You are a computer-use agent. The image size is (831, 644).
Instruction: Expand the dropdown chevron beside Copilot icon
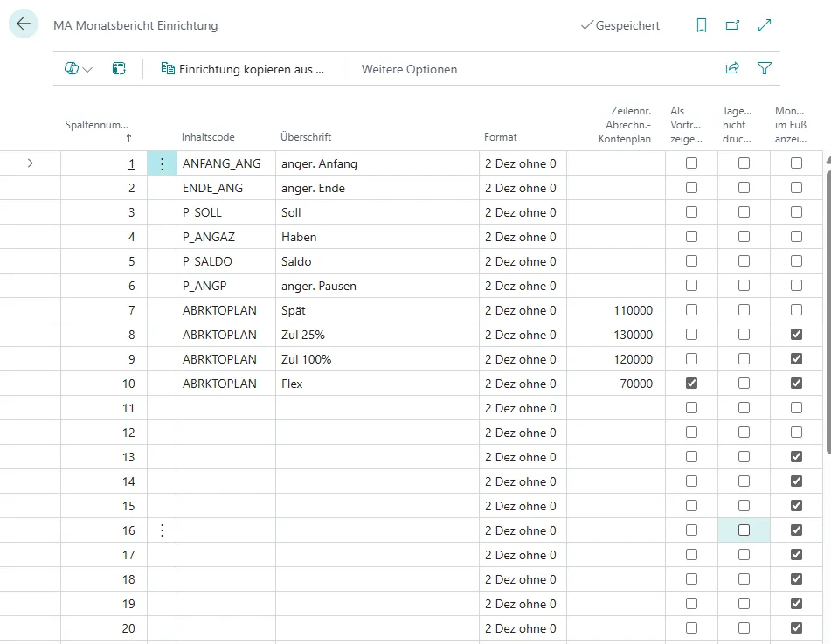[87, 69]
